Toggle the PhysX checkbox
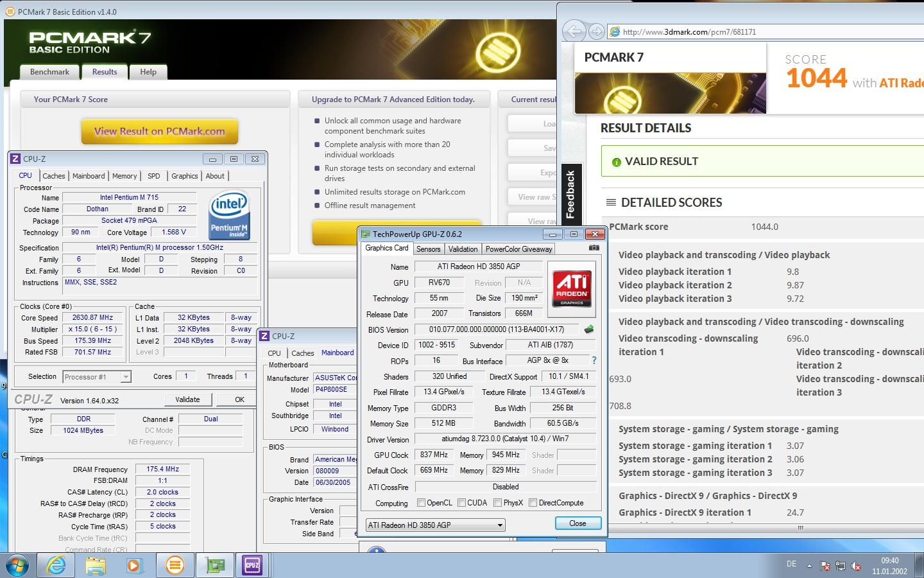Viewport: 924px width, 578px height. click(x=497, y=503)
